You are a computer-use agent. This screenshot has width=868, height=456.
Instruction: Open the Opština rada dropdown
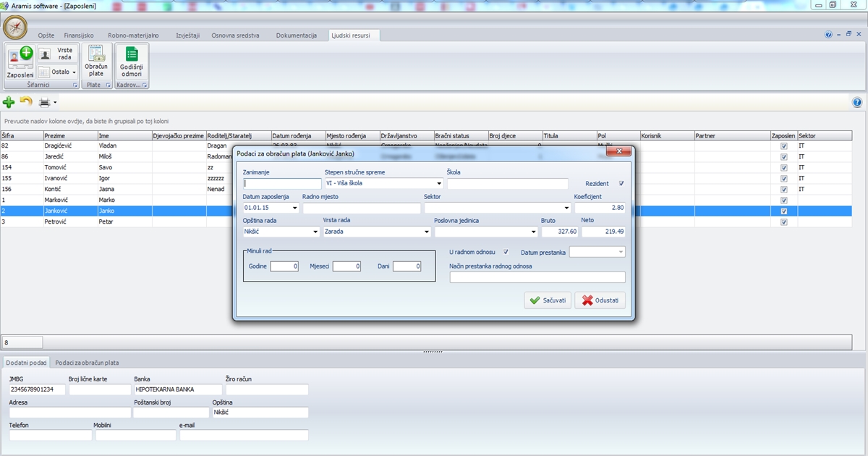pos(315,232)
